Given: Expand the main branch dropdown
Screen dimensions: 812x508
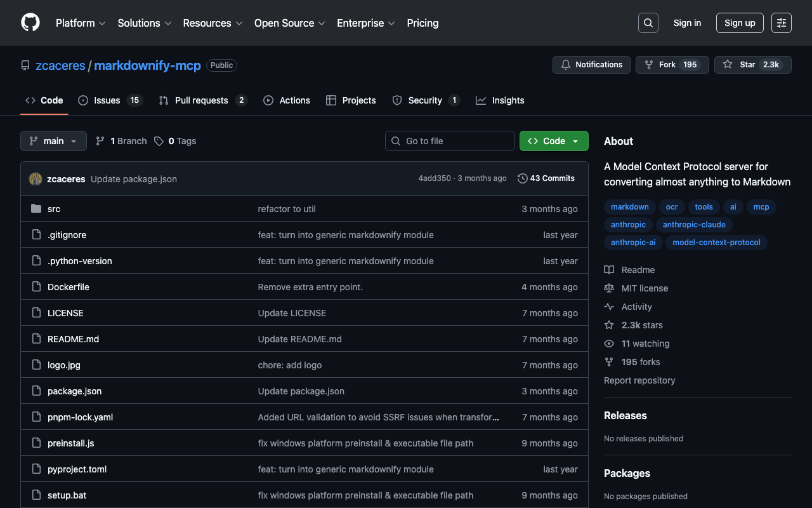Looking at the screenshot, I should pos(53,141).
